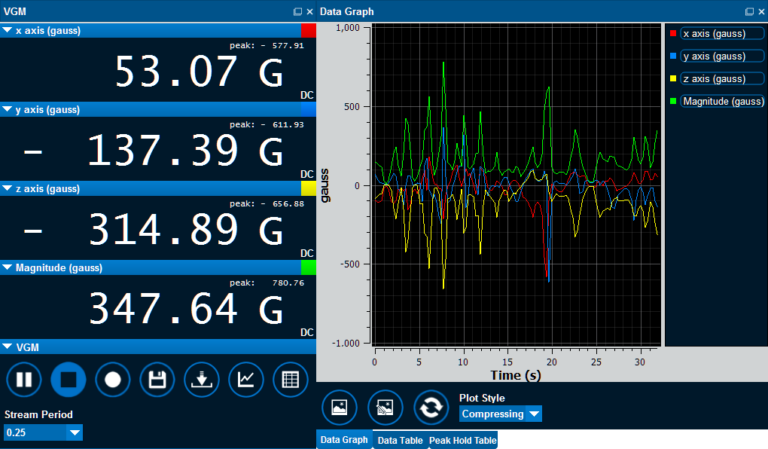The image size is (768, 449).
Task: Collapse the z axis (gauss) panel
Action: click(x=8, y=188)
